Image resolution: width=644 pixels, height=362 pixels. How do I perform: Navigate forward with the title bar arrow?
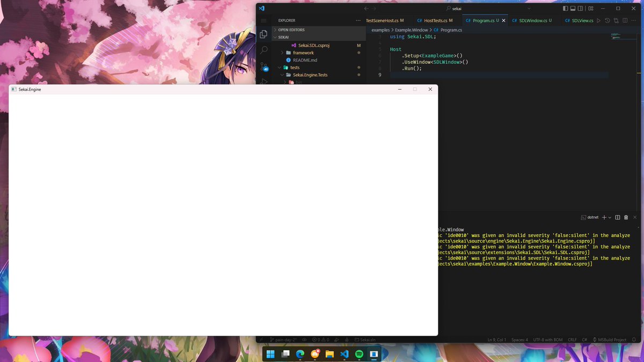tap(374, 9)
